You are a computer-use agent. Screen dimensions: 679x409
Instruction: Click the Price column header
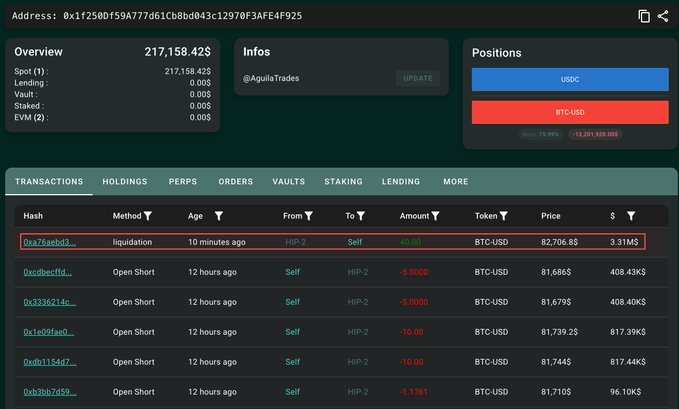pos(550,216)
